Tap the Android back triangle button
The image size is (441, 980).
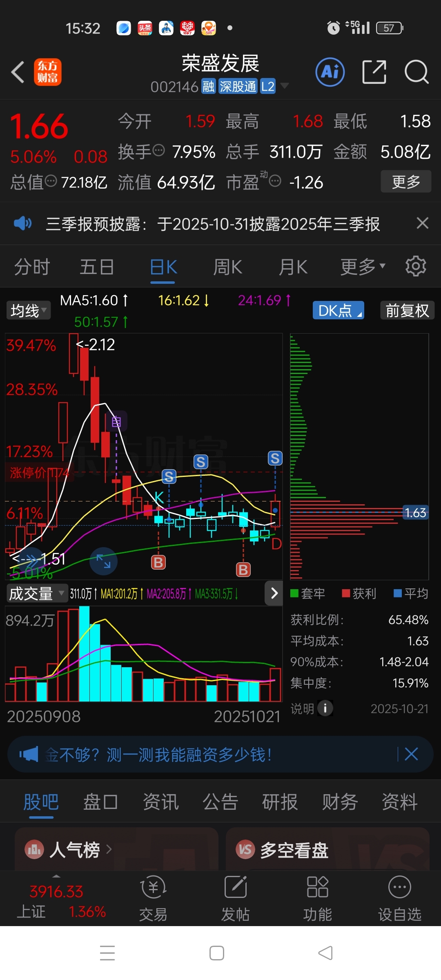pyautogui.click(x=325, y=953)
